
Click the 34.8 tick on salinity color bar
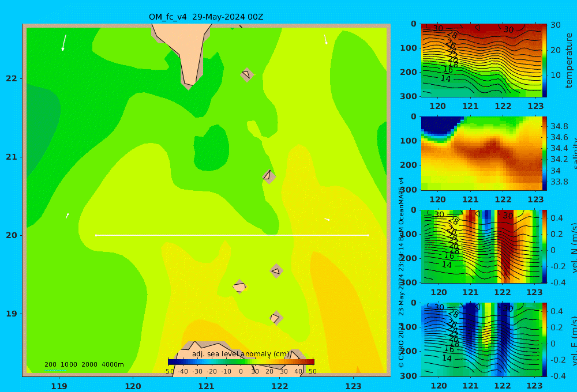pos(559,126)
